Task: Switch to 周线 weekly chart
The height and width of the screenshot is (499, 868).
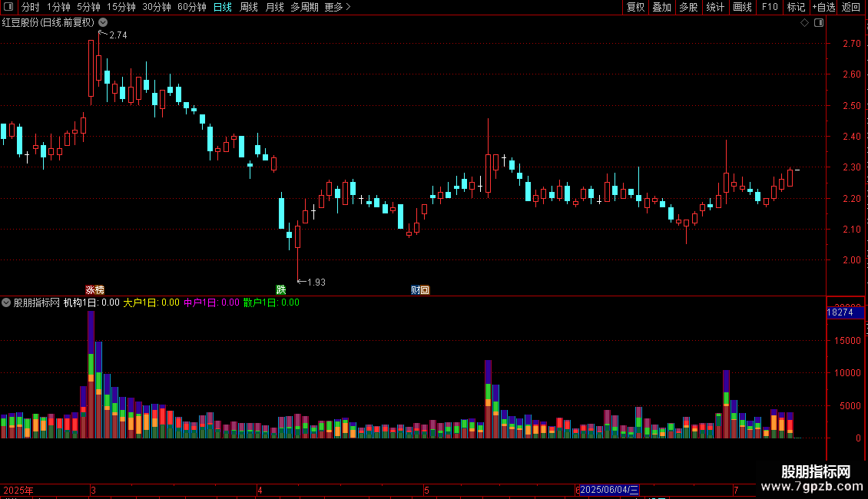Action: coord(249,7)
